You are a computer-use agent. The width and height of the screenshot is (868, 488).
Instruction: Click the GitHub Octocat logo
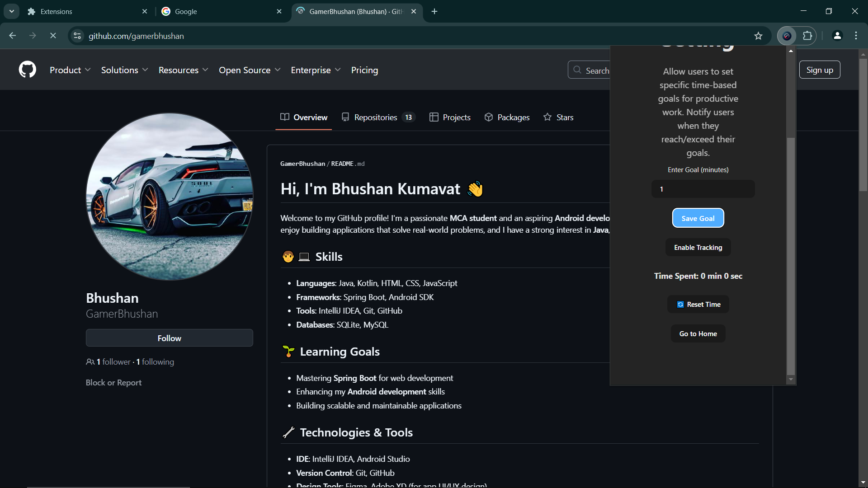pos(28,70)
